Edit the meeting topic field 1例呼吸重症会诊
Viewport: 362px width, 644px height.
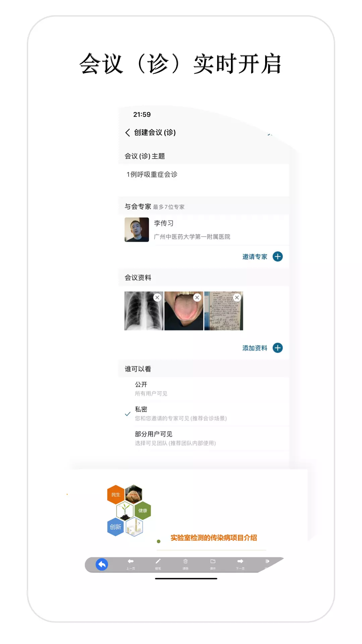pyautogui.click(x=204, y=180)
